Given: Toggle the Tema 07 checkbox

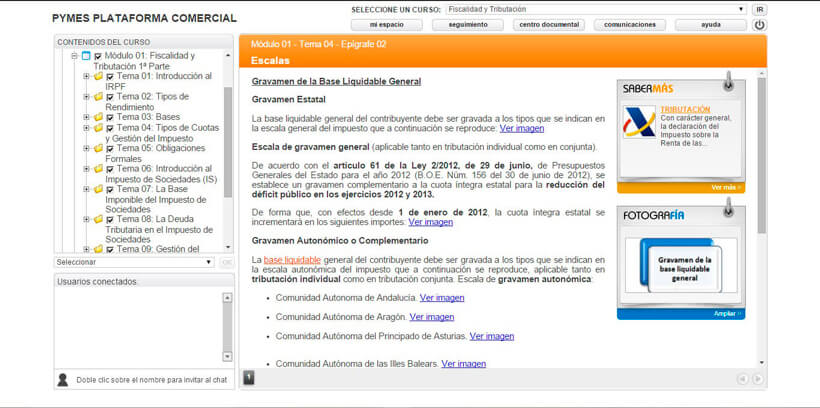Looking at the screenshot, I should (x=110, y=189).
